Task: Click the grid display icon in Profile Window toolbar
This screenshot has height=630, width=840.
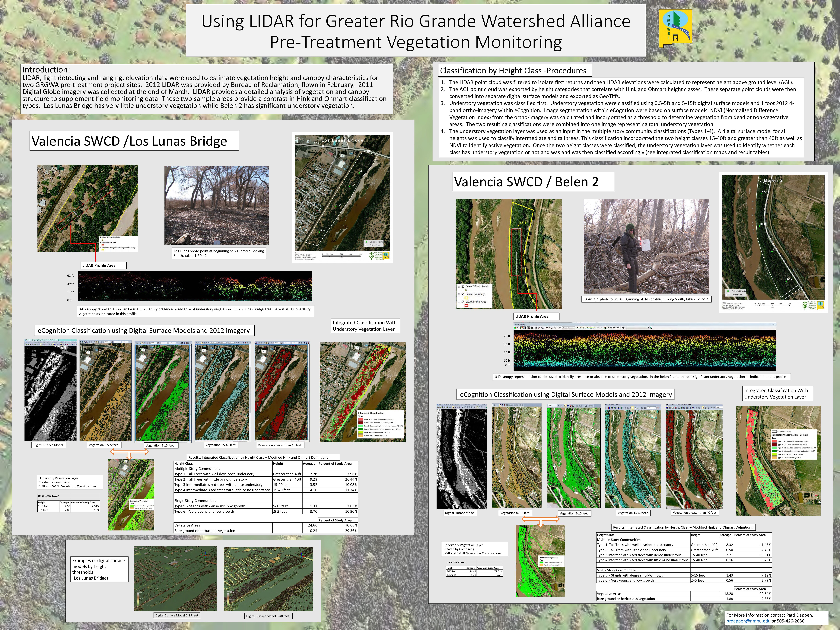Action: [x=525, y=328]
